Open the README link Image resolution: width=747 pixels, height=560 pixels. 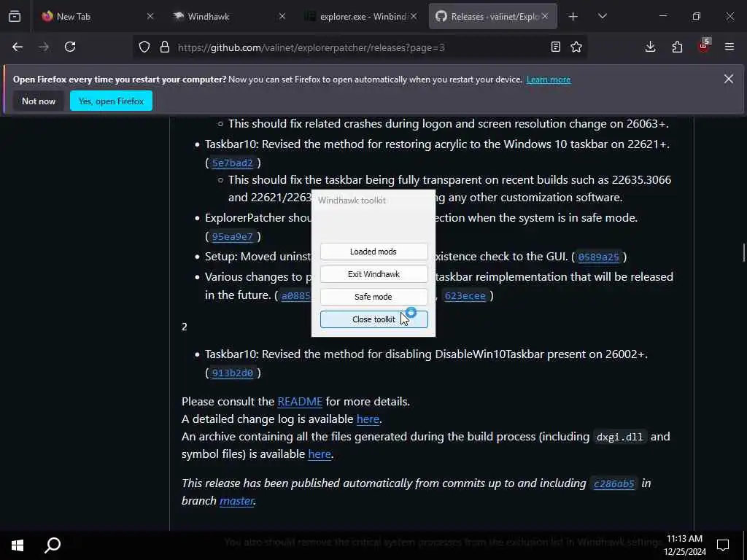(300, 402)
